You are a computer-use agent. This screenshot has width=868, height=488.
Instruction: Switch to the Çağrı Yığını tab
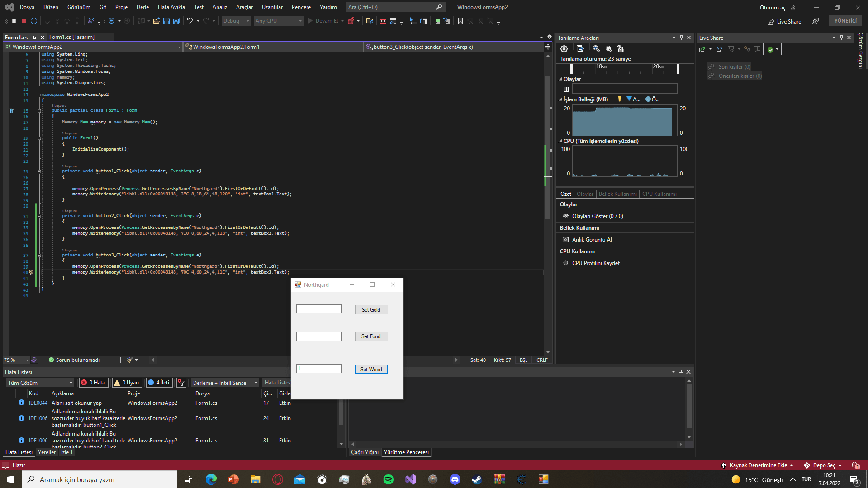(365, 452)
